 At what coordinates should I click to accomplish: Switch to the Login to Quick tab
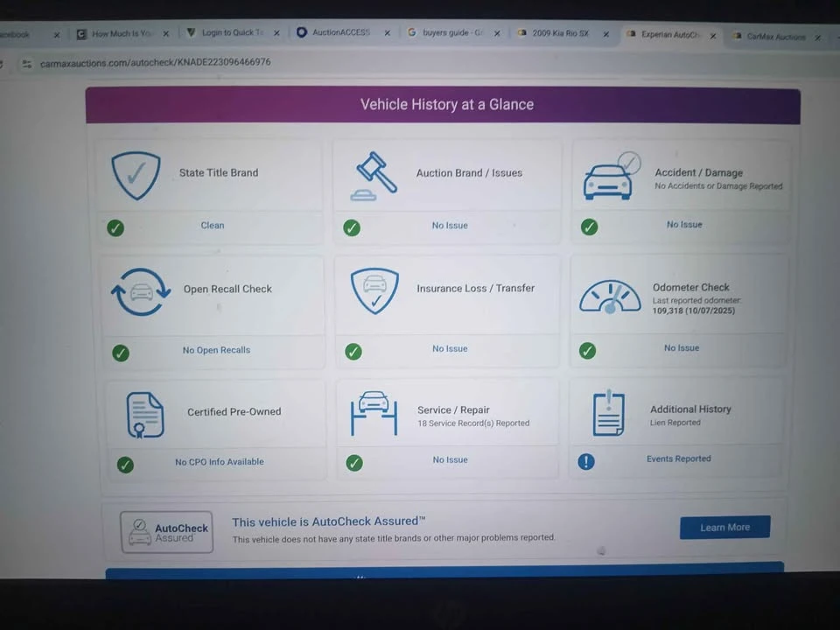(x=232, y=32)
